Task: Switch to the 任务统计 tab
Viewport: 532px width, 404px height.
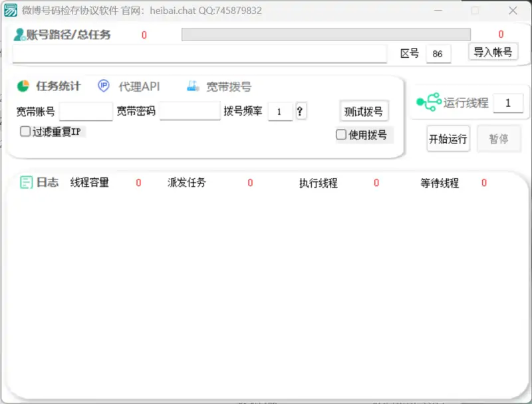Action: [58, 86]
